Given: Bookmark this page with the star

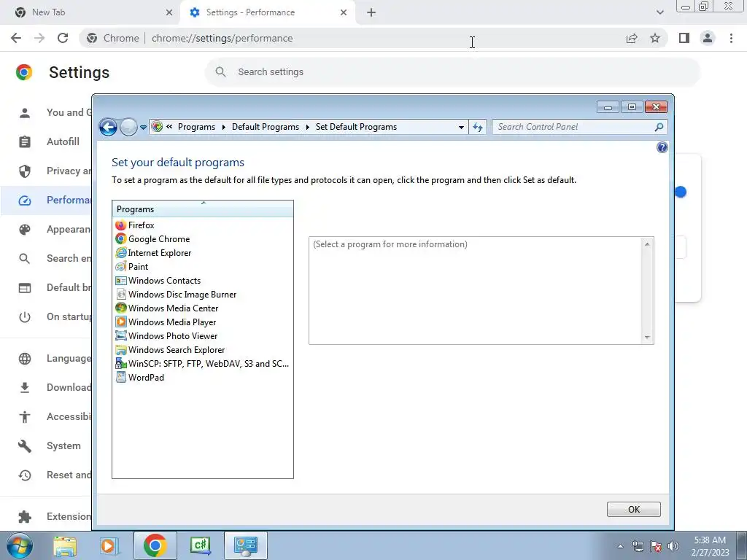Looking at the screenshot, I should click(655, 38).
